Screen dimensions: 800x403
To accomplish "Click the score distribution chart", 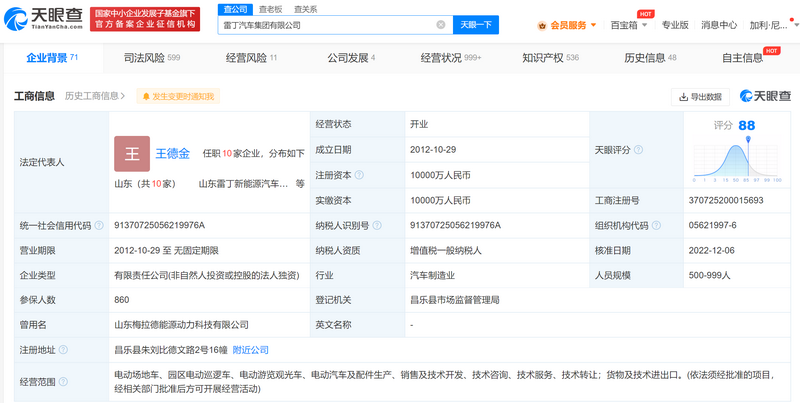I will [737, 159].
